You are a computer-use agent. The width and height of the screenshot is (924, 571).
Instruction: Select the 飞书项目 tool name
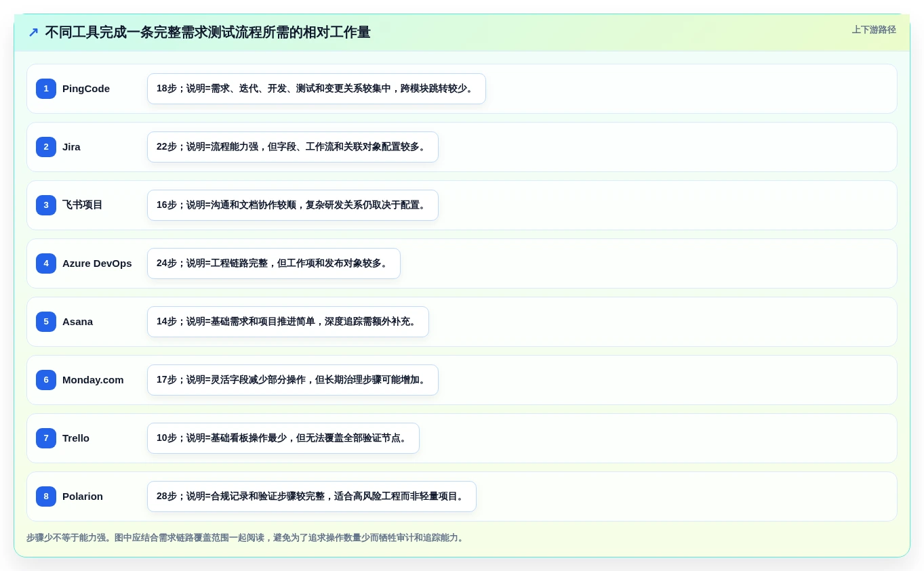coord(83,205)
